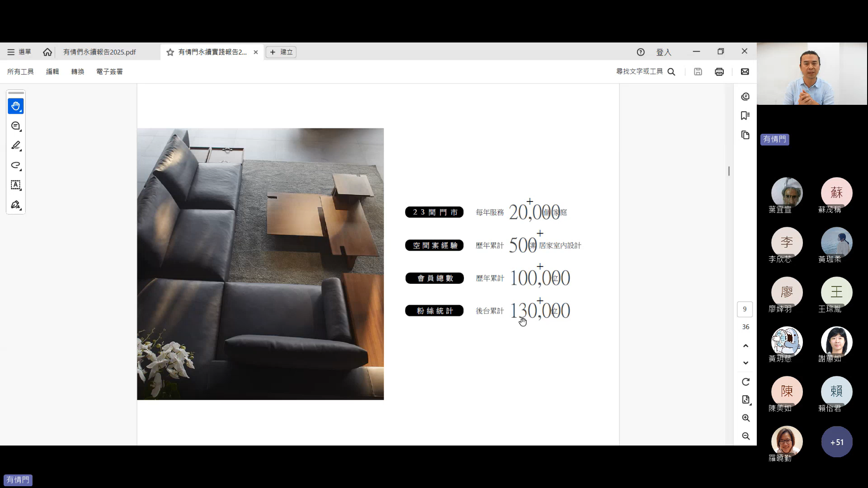This screenshot has width=868, height=488.
Task: Switch to 有情們永續報告2025.pdf tab
Action: pos(99,52)
